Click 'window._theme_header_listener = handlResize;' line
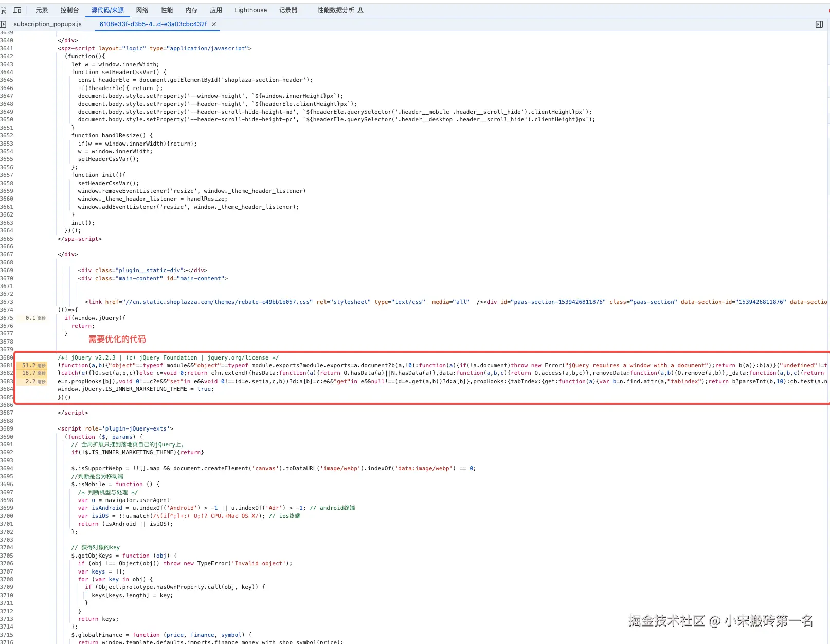 tap(153, 199)
